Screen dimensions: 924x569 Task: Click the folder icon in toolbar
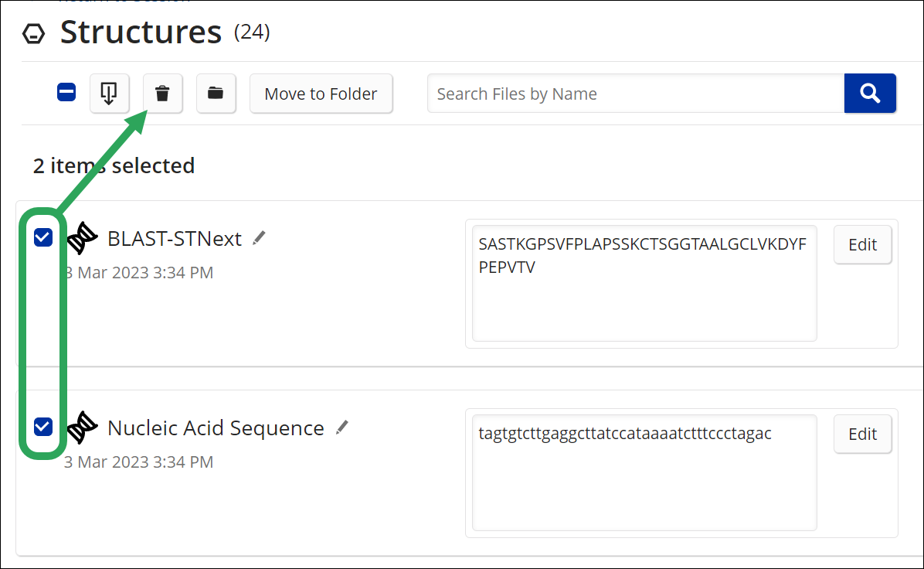click(216, 94)
